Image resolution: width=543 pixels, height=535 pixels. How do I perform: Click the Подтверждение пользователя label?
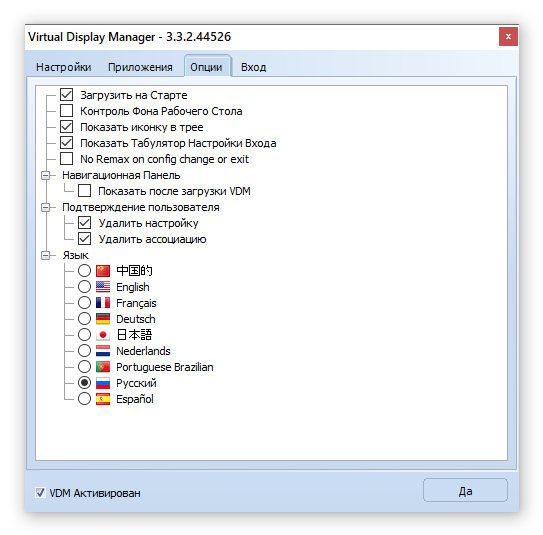pyautogui.click(x=141, y=207)
